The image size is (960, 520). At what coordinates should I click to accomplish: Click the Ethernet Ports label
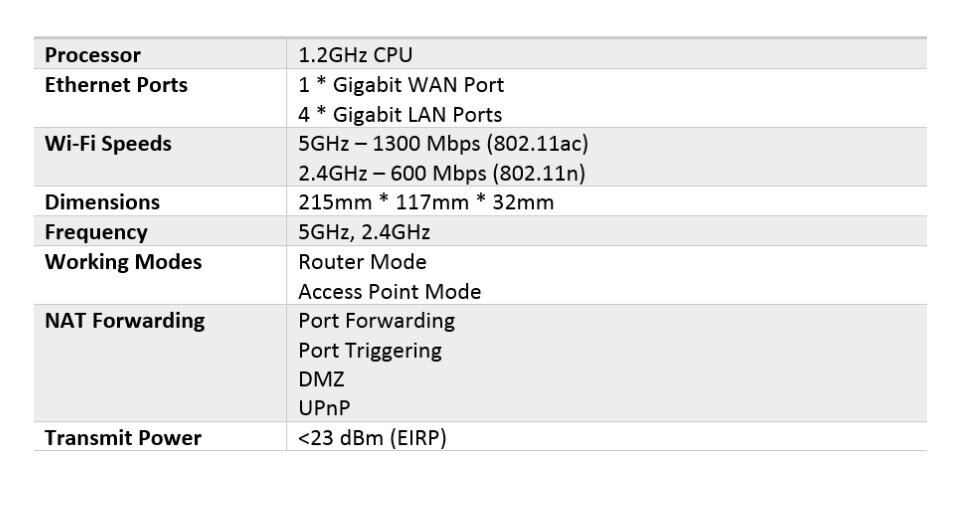point(116,85)
